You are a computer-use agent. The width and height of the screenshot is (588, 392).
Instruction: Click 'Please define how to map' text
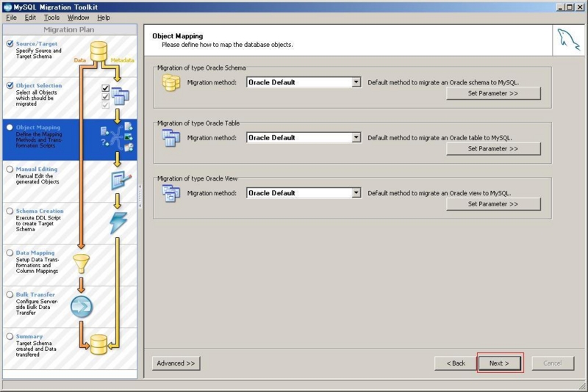pyautogui.click(x=227, y=45)
